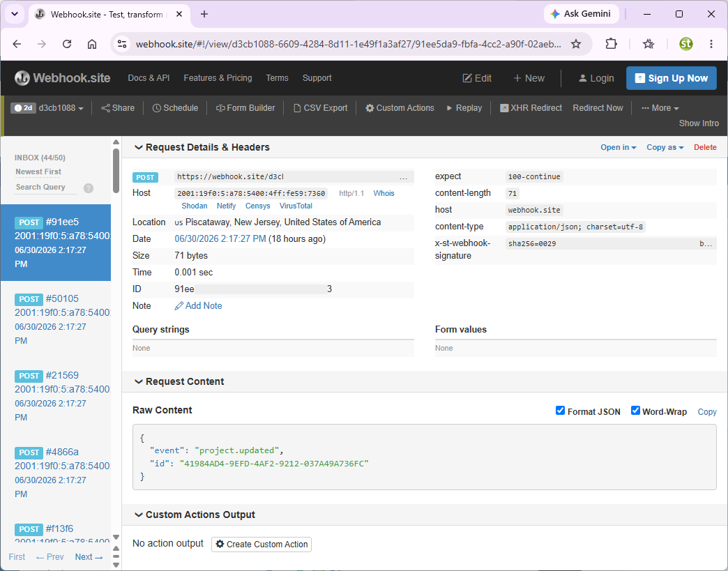Toggle the Format JSON checkbox
728x571 pixels.
(x=560, y=411)
